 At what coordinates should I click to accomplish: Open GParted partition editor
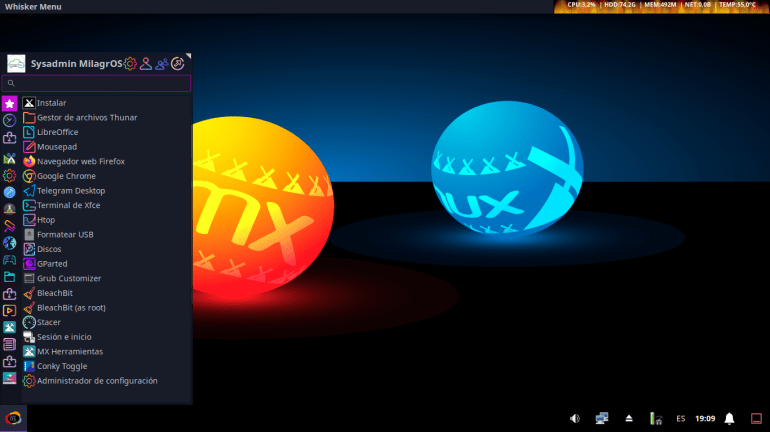pyautogui.click(x=52, y=264)
